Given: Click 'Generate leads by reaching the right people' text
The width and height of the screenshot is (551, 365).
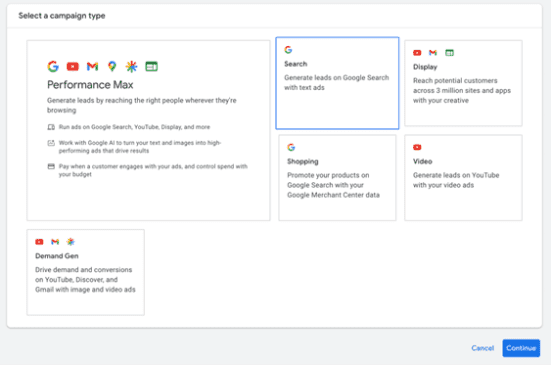Looking at the screenshot, I should [x=142, y=105].
